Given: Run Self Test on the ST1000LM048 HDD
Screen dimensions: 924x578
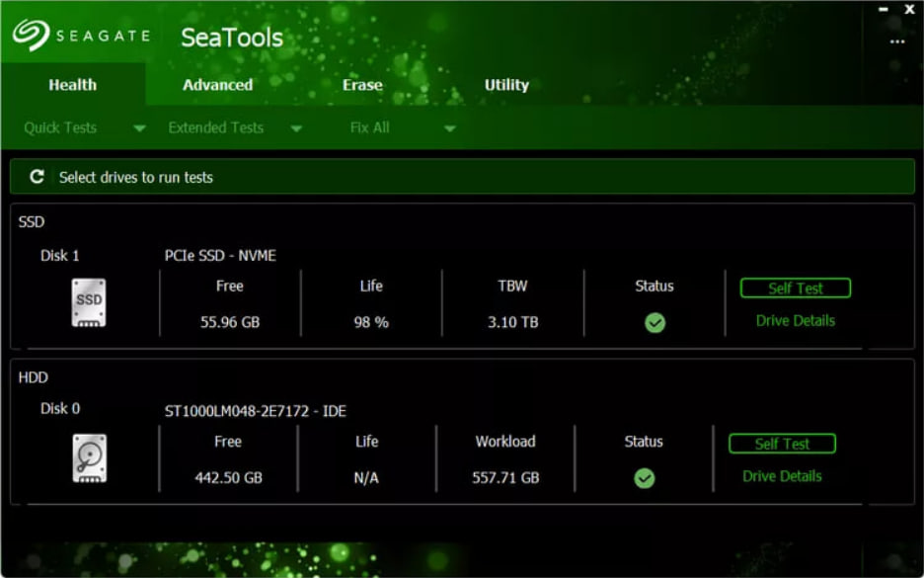Looking at the screenshot, I should tap(782, 444).
